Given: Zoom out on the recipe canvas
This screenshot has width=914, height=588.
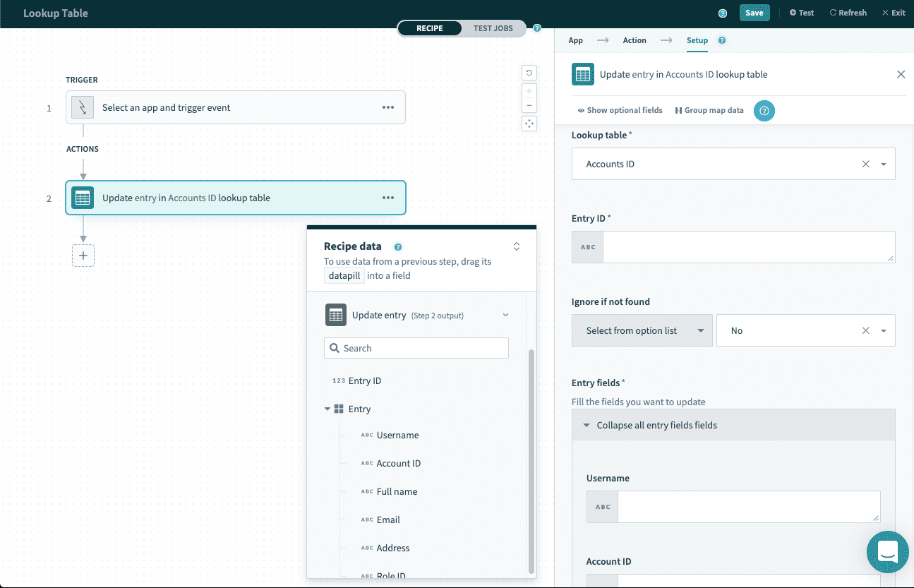Looking at the screenshot, I should [529, 106].
